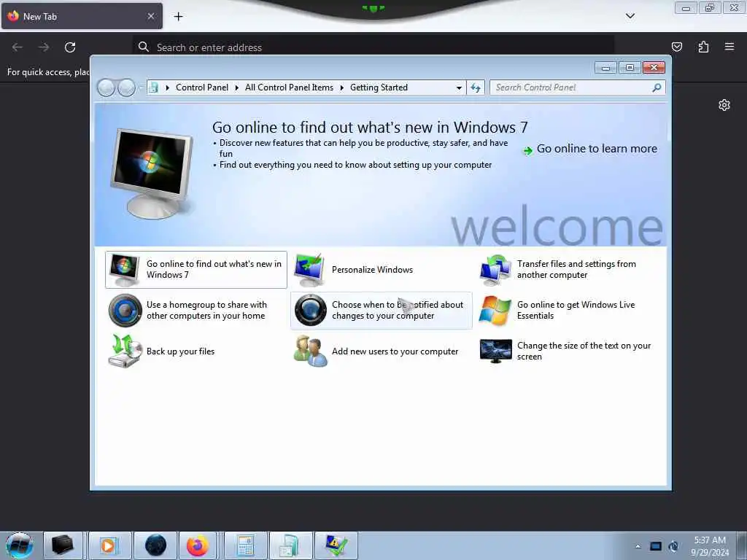Click 'Use a homegroup to share' text
Screen dimensions: 747x560
tap(206, 310)
